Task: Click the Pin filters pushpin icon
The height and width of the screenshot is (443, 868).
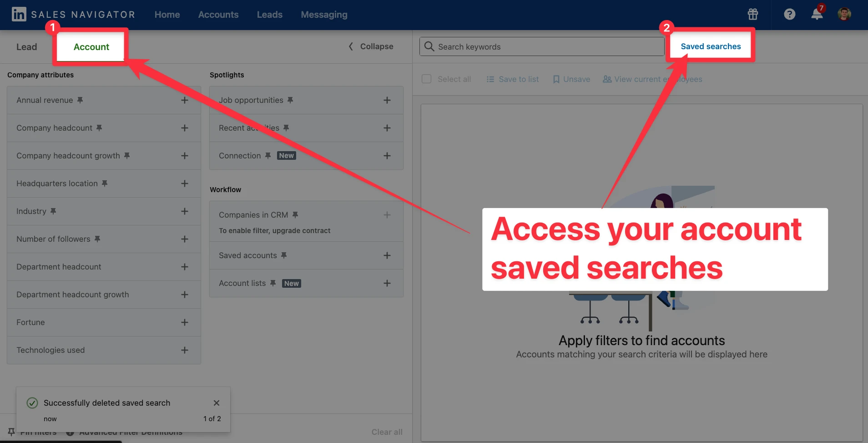Action: coord(11,432)
